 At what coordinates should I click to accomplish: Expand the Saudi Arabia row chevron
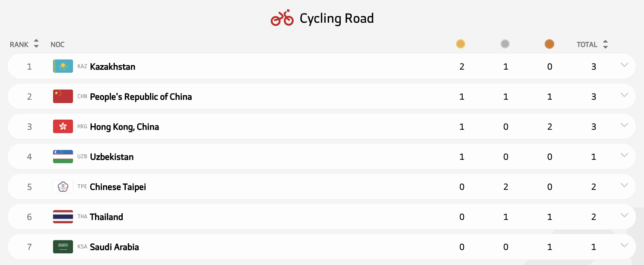point(624,245)
